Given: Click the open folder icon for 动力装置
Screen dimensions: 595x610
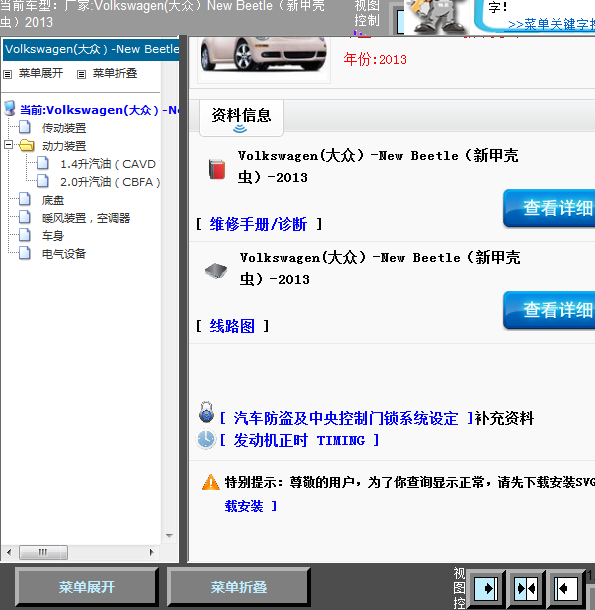Looking at the screenshot, I should [x=26, y=145].
